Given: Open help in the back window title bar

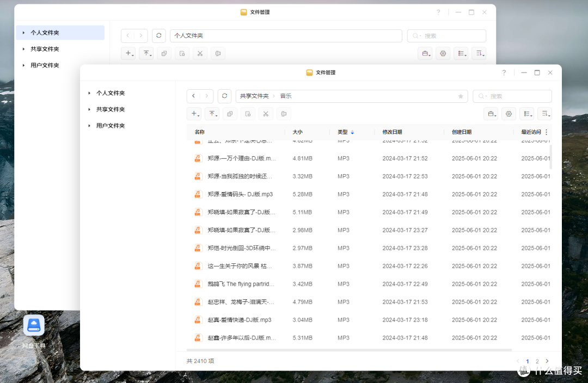Looking at the screenshot, I should click(438, 12).
